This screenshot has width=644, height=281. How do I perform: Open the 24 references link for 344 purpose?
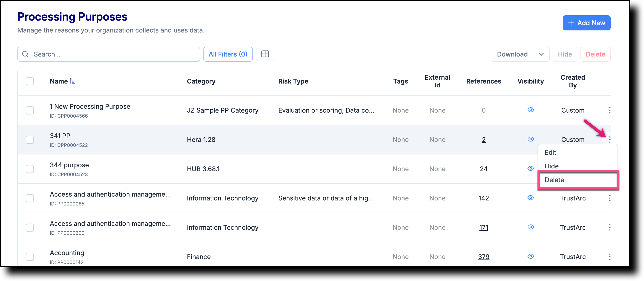pos(484,169)
